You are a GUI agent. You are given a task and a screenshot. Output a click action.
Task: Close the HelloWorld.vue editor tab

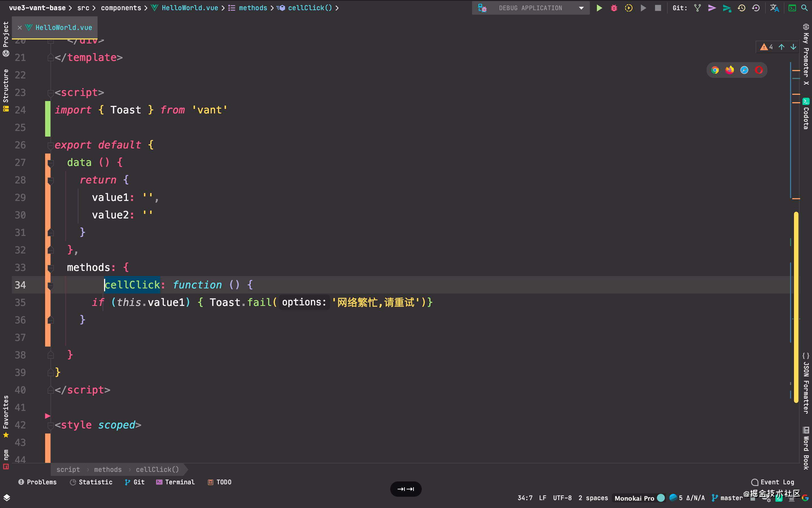point(19,28)
